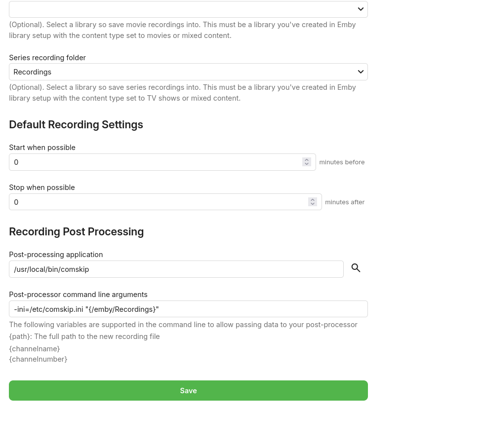Click the chevron on the movie recording folder selector

pyautogui.click(x=361, y=9)
